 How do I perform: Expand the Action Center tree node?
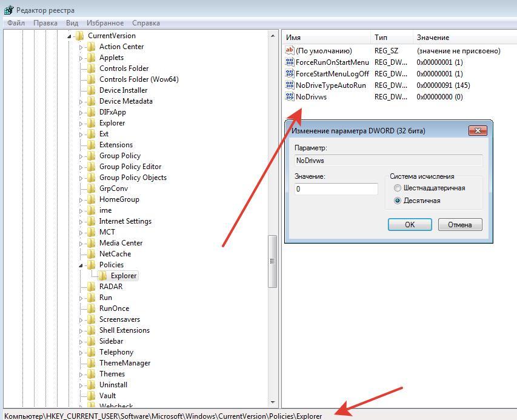coord(81,47)
